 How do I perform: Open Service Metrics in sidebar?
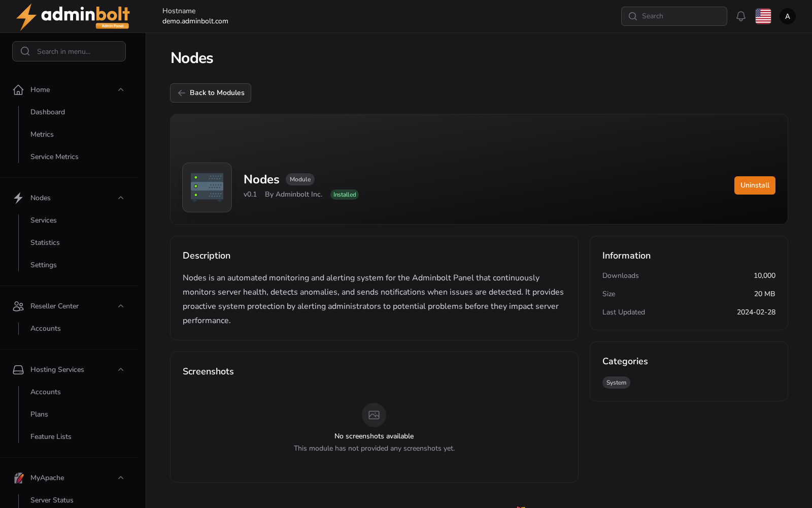click(x=54, y=157)
